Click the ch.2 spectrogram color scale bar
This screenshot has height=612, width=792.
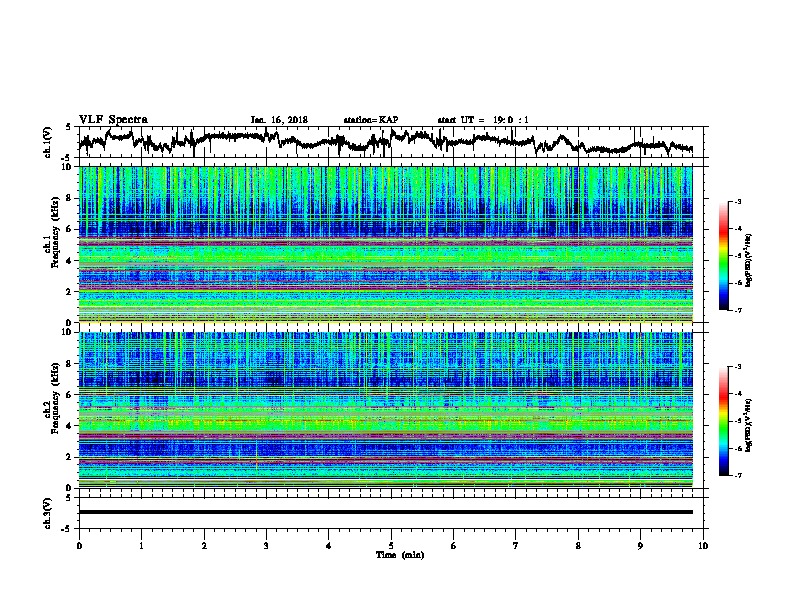tap(724, 421)
